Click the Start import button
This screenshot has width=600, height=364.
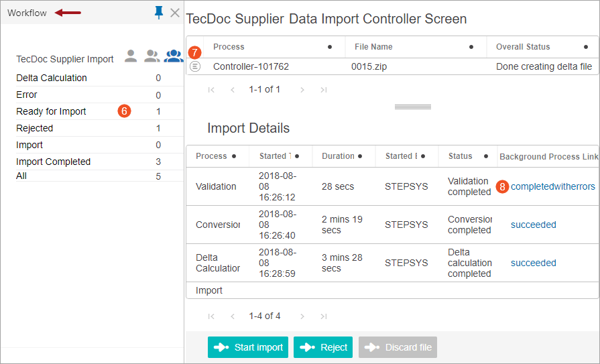click(248, 347)
